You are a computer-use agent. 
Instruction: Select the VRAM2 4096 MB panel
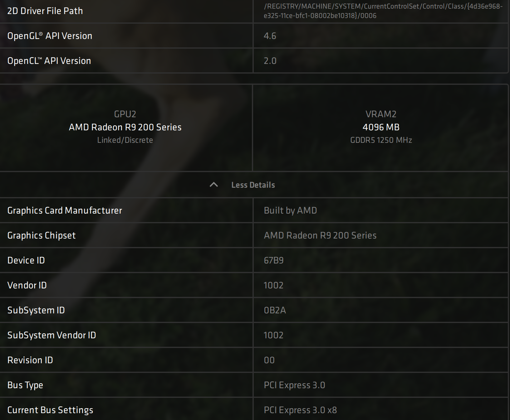click(381, 127)
